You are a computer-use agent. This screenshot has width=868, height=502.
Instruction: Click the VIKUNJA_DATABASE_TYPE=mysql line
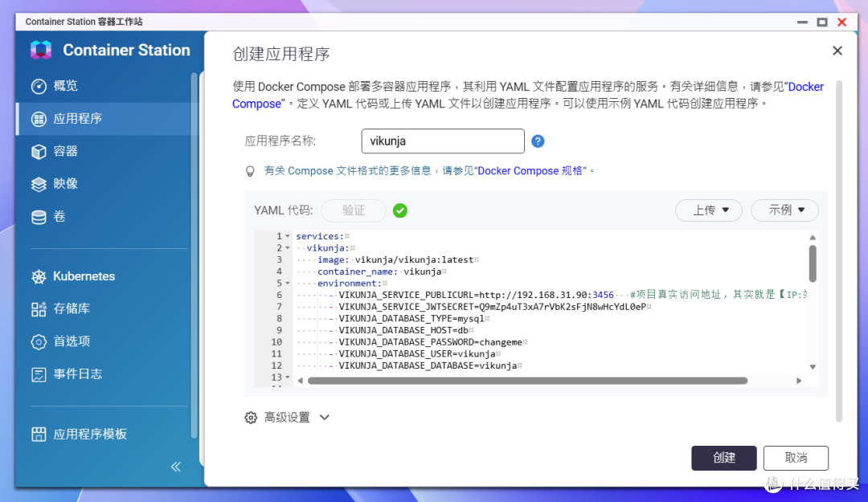coord(411,319)
